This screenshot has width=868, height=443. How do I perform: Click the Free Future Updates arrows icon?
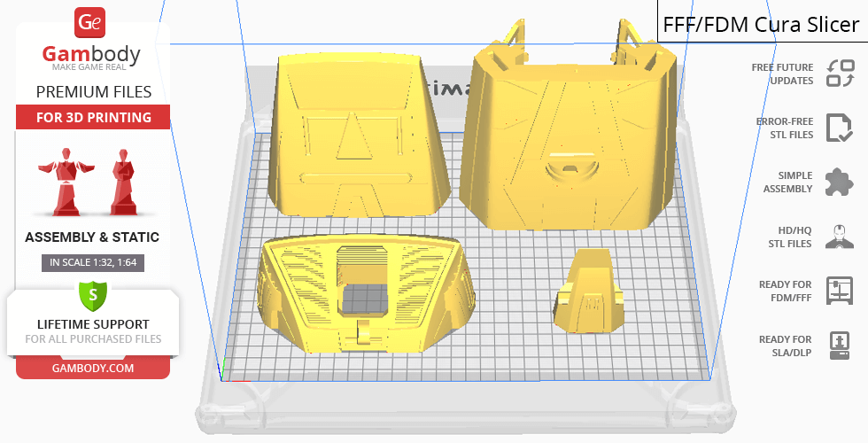coord(840,74)
